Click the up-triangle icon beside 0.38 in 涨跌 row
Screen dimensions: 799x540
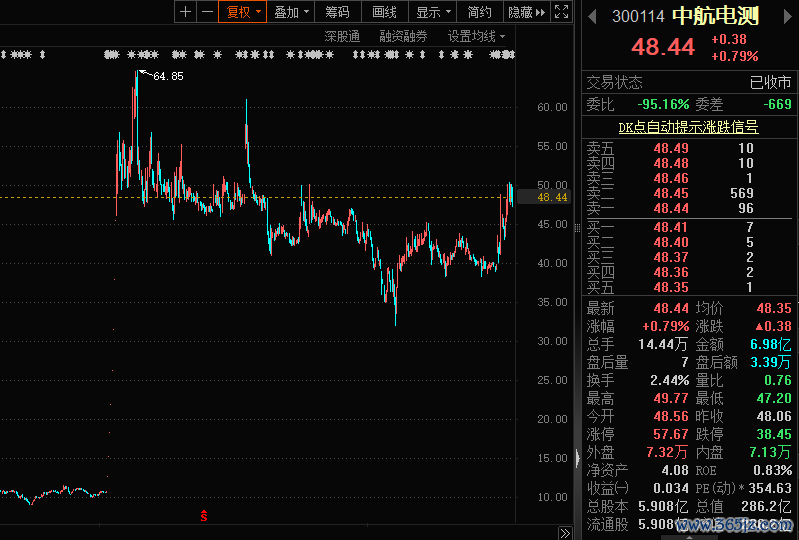759,326
